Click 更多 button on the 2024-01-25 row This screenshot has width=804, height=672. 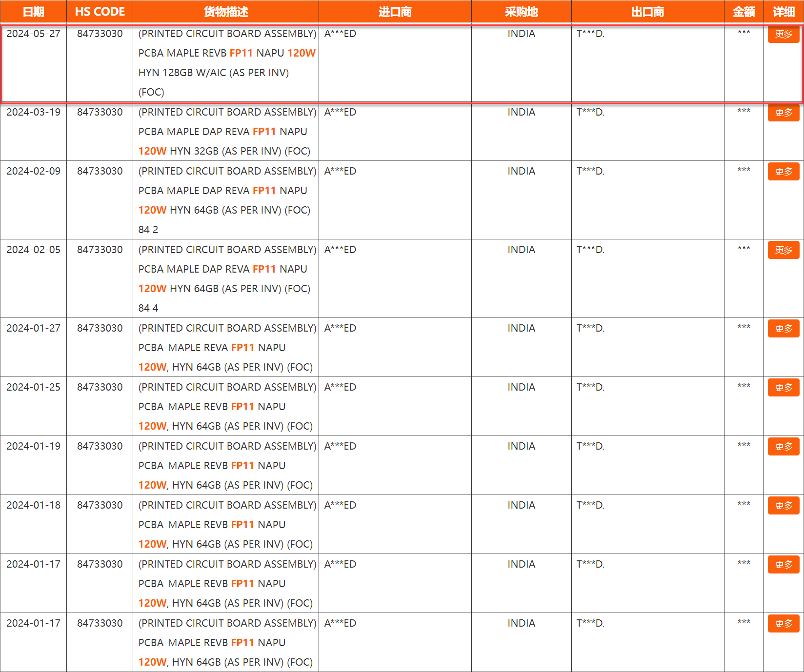tap(783, 387)
